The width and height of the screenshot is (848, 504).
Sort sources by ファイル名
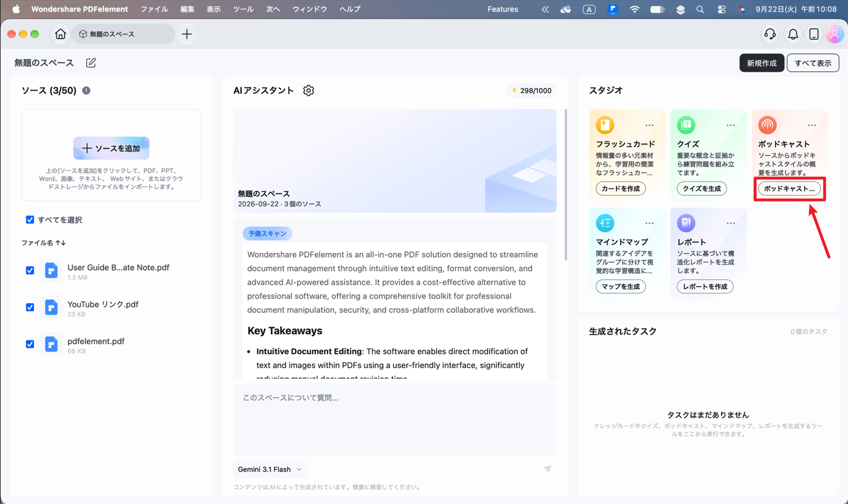coord(44,243)
